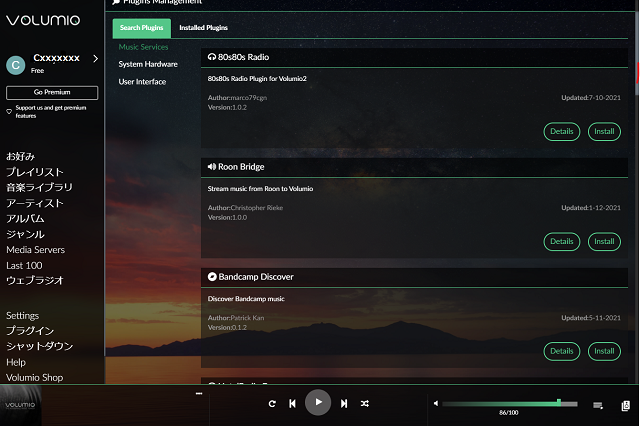Open プレイリスト menu item

click(35, 172)
